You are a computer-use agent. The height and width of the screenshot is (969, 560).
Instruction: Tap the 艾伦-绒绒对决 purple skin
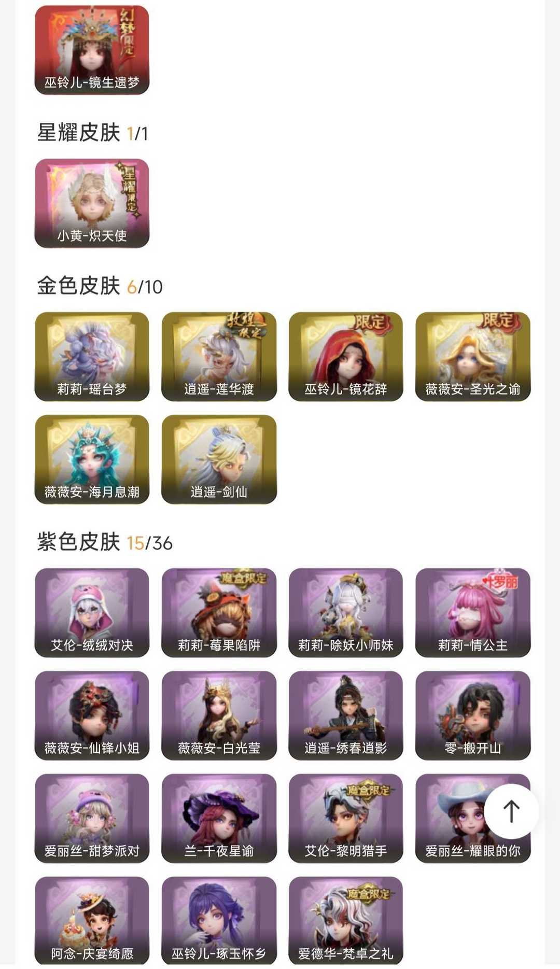[x=92, y=613]
